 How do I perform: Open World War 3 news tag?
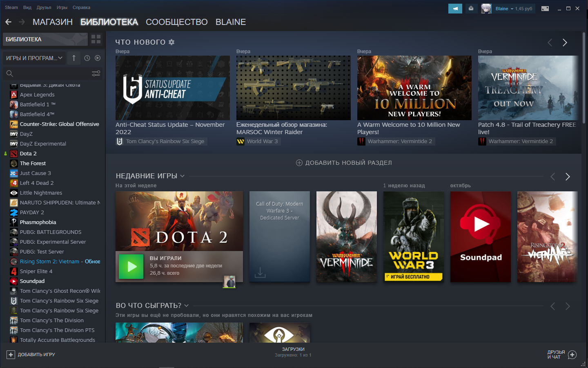[x=259, y=141]
